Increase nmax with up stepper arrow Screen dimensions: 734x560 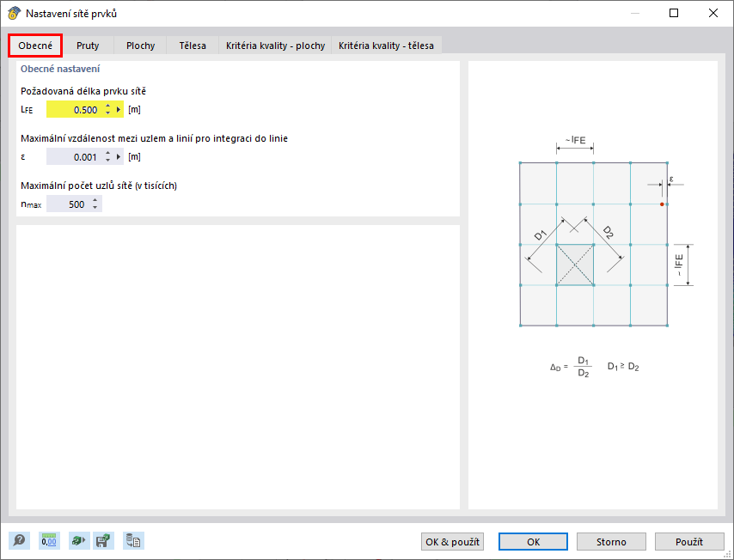pos(95,200)
